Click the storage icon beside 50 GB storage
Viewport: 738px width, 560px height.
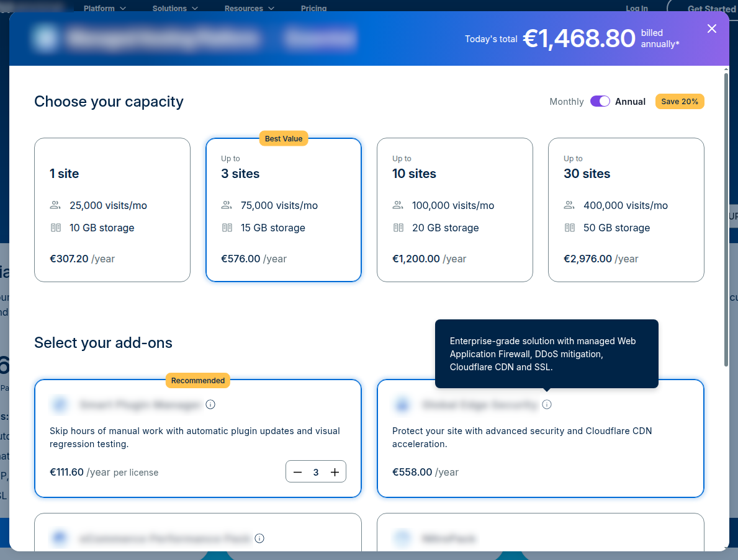click(570, 228)
